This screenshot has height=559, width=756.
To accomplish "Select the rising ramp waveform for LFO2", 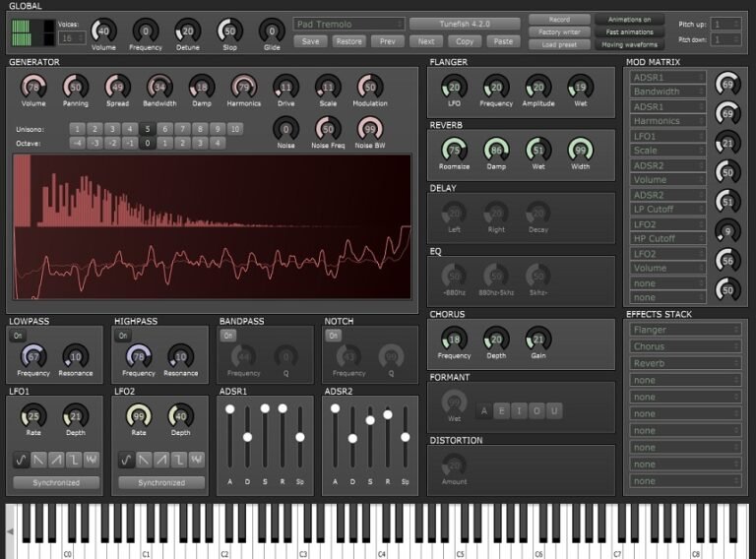I will (x=161, y=460).
